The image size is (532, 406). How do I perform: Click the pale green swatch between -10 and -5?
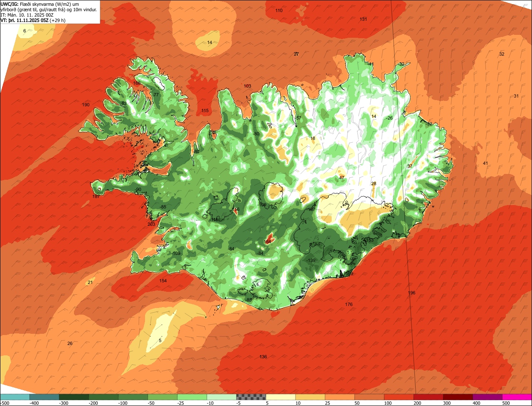click(x=222, y=397)
